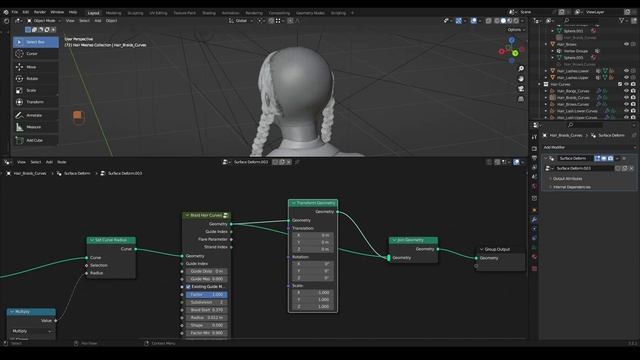Hide Hair_Bangs_Curves with its eye icon
This screenshot has height=360, width=640.
[626, 91]
